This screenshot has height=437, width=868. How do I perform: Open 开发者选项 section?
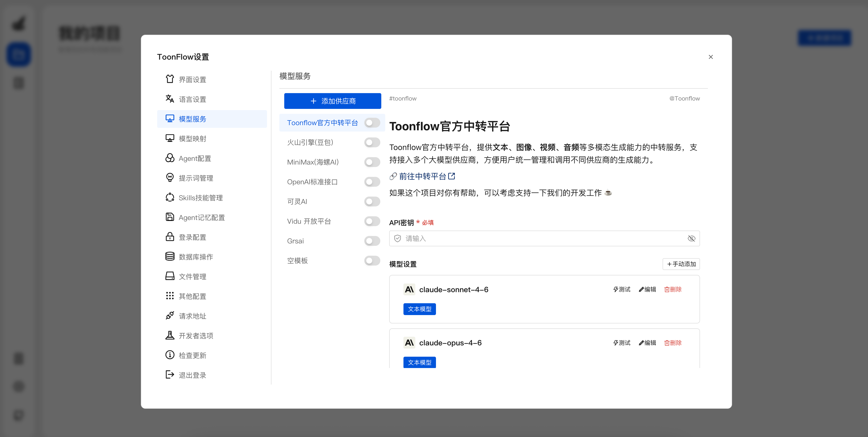(212, 336)
